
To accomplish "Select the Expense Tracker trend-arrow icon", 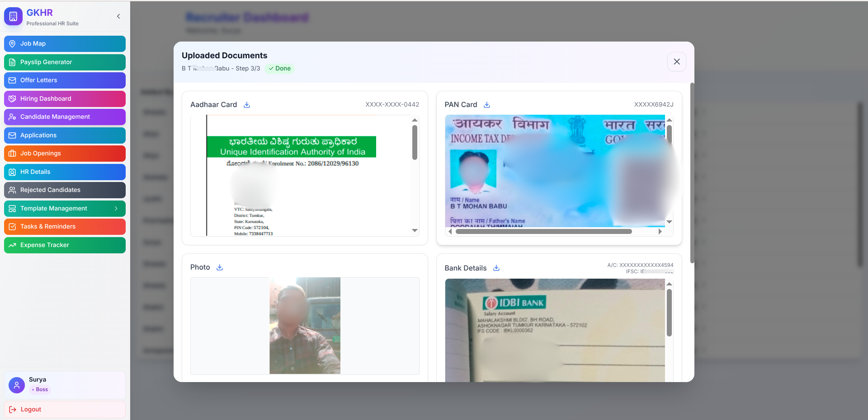I will (x=12, y=245).
